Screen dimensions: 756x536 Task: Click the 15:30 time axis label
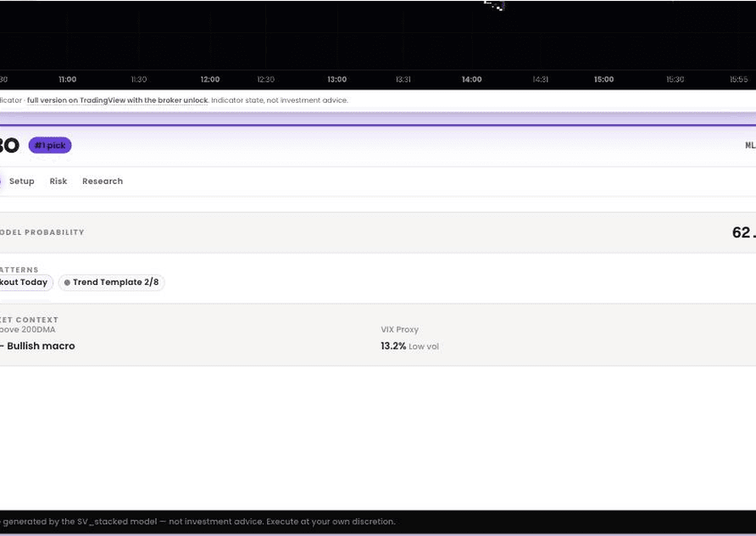coord(675,79)
